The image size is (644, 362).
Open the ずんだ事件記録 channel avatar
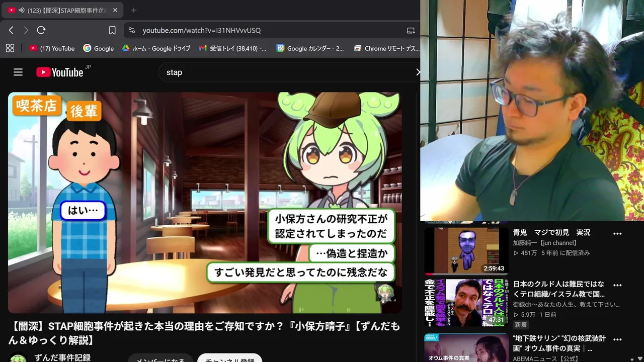(x=18, y=358)
